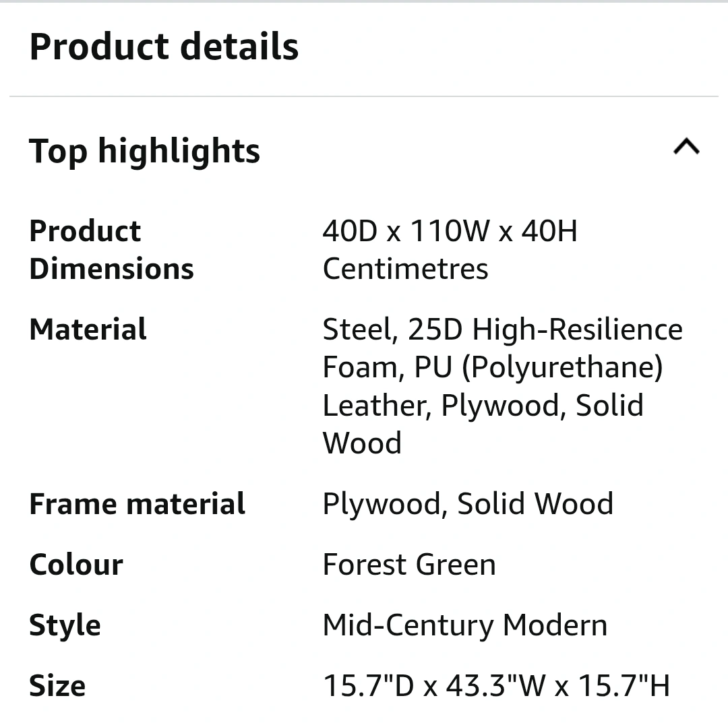Click the Leather, Plywood, Solid text line
This screenshot has width=728, height=725.
pos(483,406)
